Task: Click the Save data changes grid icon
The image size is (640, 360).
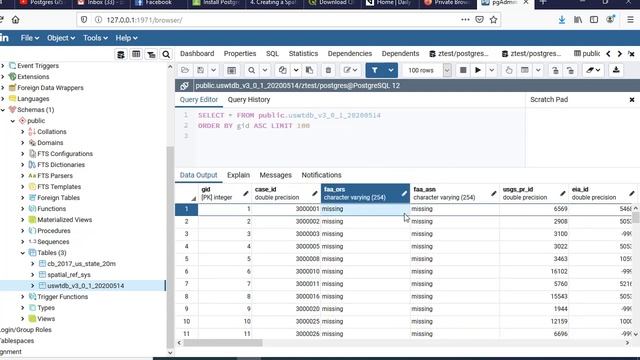Action: (231, 70)
